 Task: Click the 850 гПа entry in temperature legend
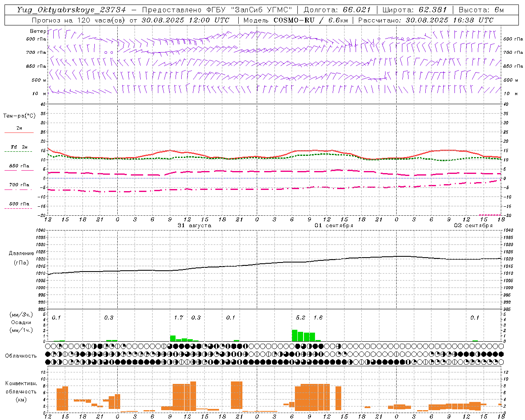point(19,168)
